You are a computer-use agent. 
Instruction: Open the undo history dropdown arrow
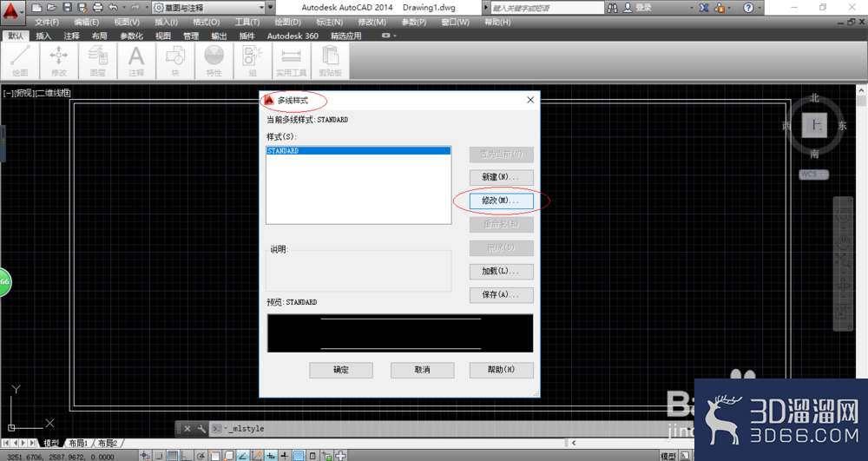tap(123, 8)
